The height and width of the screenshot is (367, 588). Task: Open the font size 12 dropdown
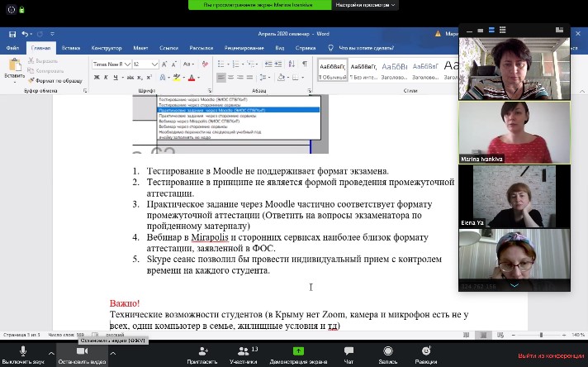click(x=154, y=64)
